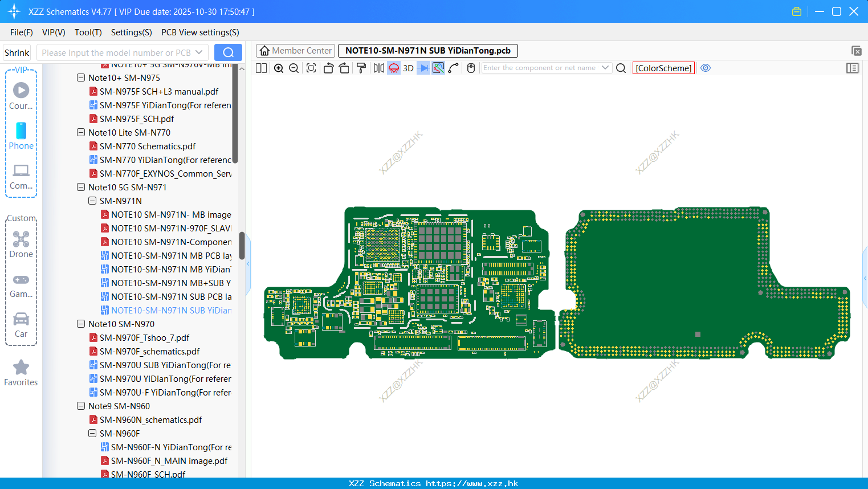The width and height of the screenshot is (868, 489).
Task: Collapse the Note9 SM-N960 node
Action: [81, 406]
